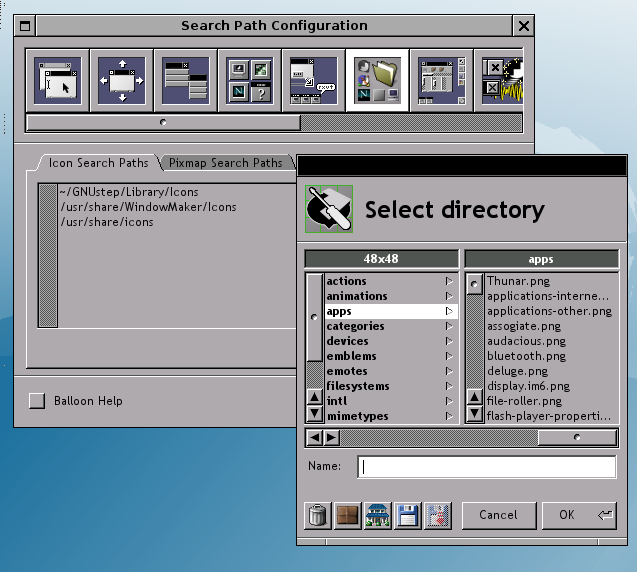Image resolution: width=637 pixels, height=572 pixels.
Task: Expand the emotes folder arrow
Action: pyautogui.click(x=449, y=371)
